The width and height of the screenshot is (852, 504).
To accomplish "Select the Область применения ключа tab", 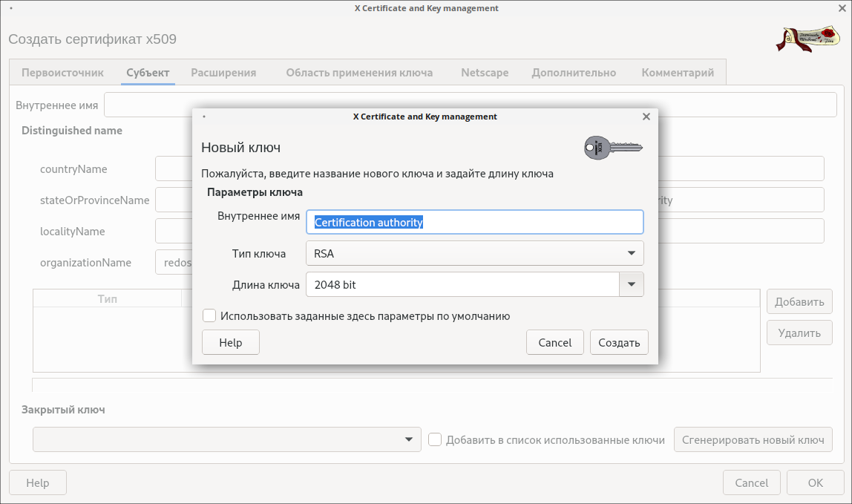I will [359, 73].
